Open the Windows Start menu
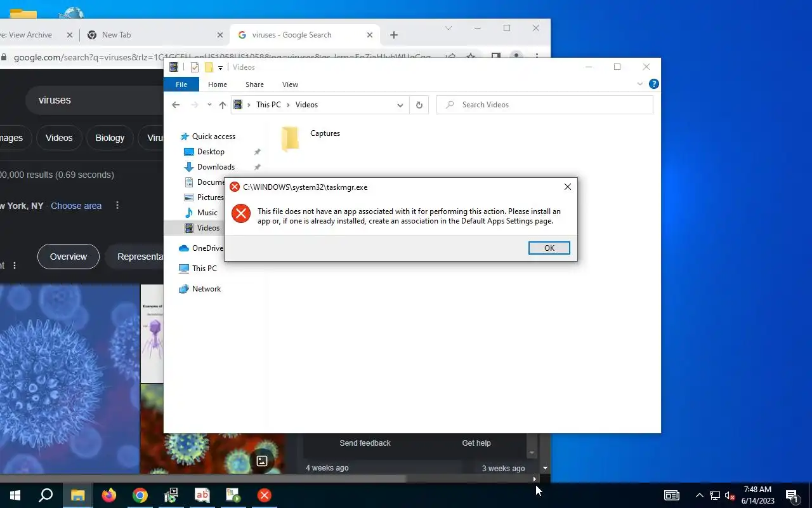The width and height of the screenshot is (812, 508). point(15,495)
